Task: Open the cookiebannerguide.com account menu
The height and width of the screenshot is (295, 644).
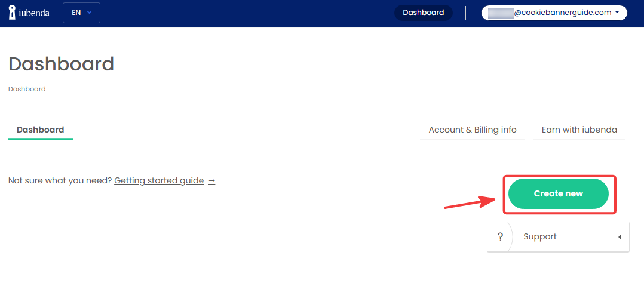Action: 554,13
